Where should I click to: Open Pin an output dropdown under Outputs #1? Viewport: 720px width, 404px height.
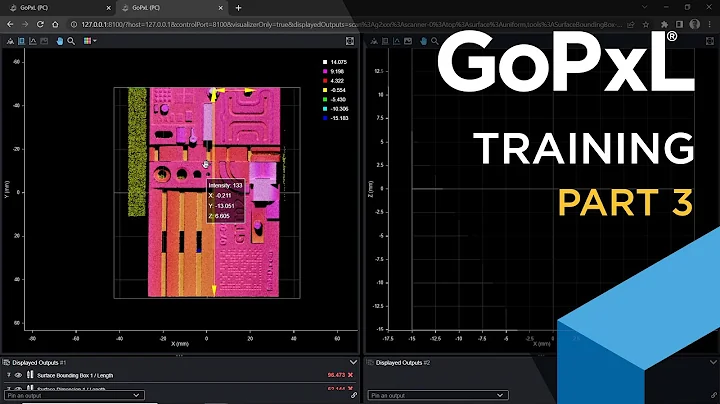click(74, 395)
